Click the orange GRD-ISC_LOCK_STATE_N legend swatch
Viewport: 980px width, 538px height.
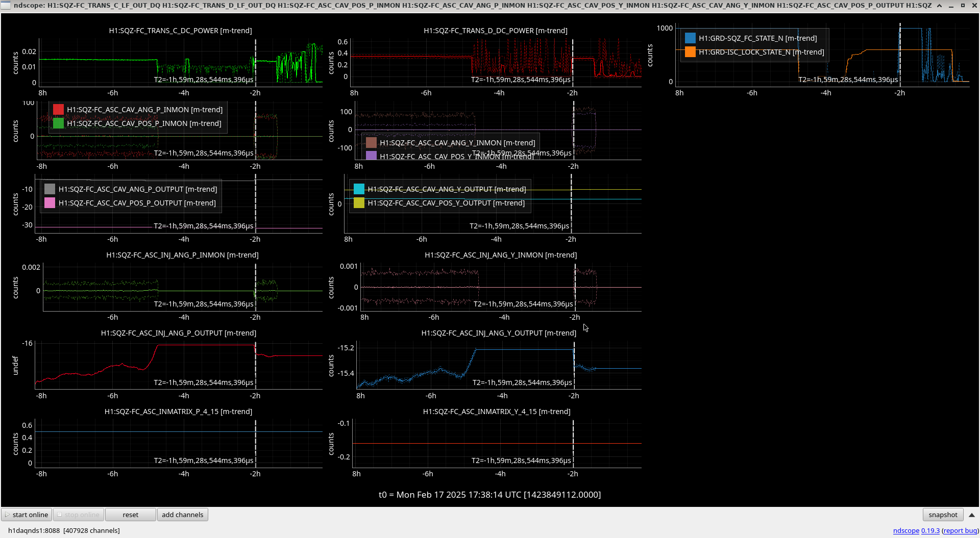(690, 52)
